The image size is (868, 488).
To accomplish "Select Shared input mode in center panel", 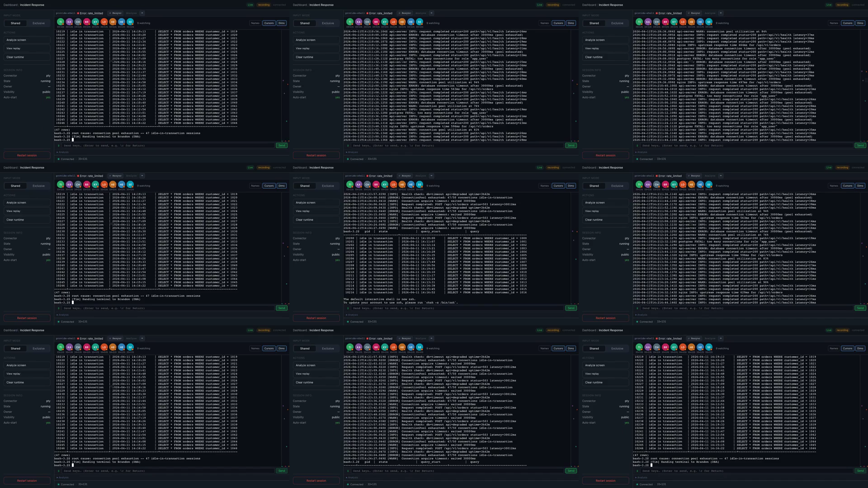I will pyautogui.click(x=305, y=186).
